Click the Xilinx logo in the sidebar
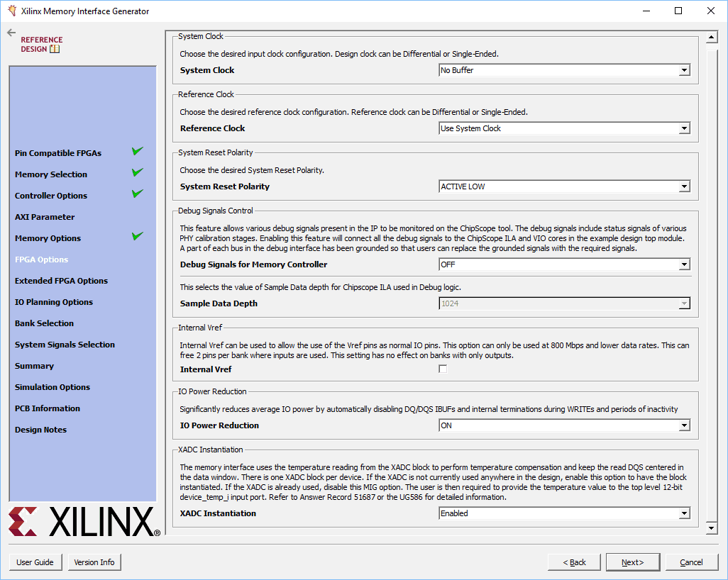The image size is (728, 580). 84,523
